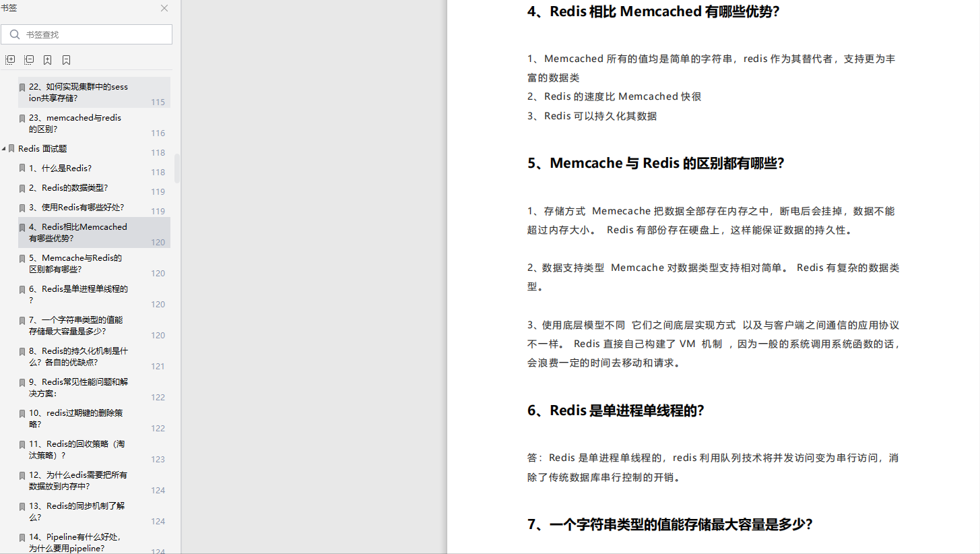Click flag icon beside 23、memcached与redis的区别
Screen dimensions: 980x554
pyautogui.click(x=22, y=118)
